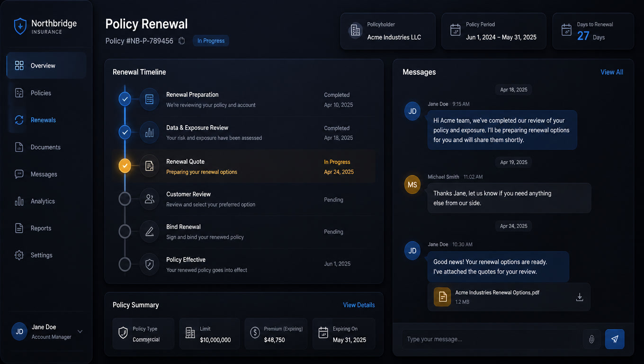This screenshot has height=364, width=644.
Task: Click the Limit building icon in summary
Action: (190, 333)
